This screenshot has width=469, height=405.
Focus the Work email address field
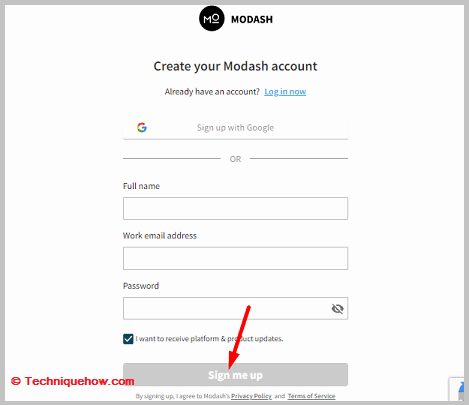[x=235, y=258]
